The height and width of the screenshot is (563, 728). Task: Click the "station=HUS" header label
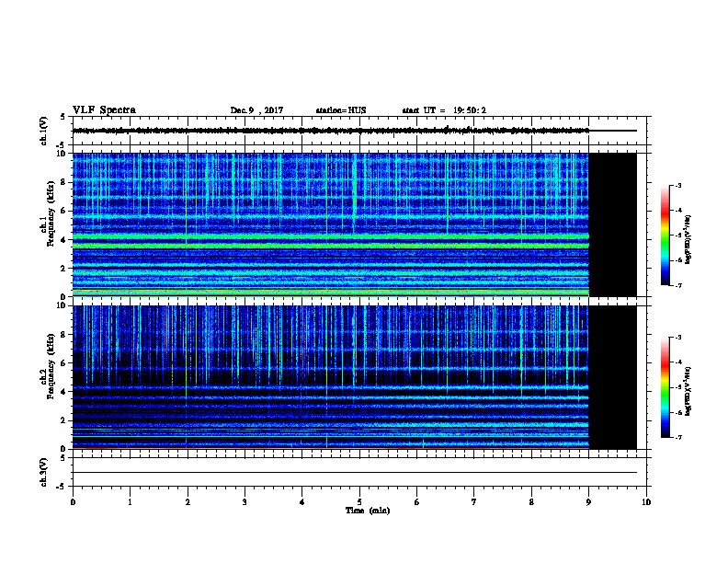pyautogui.click(x=341, y=110)
